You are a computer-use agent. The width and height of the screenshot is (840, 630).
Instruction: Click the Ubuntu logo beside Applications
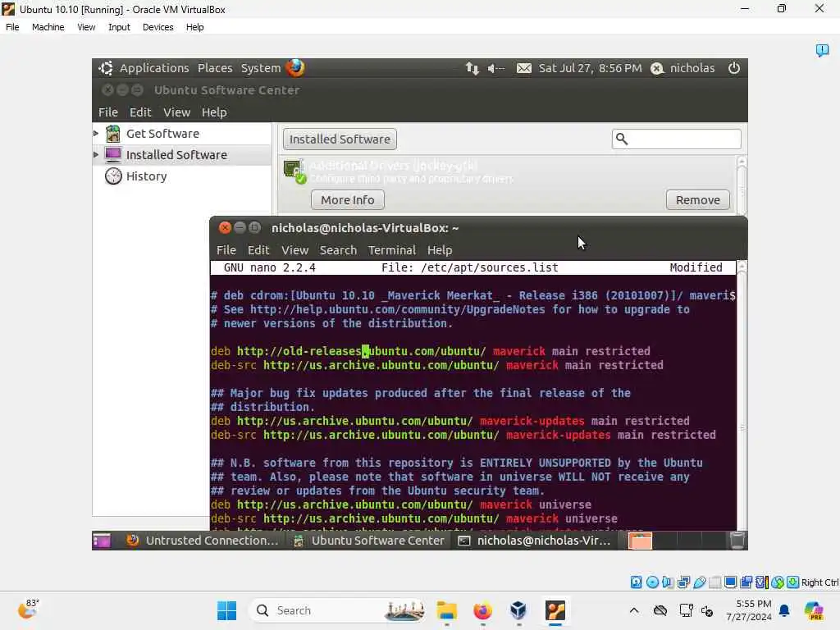click(106, 68)
